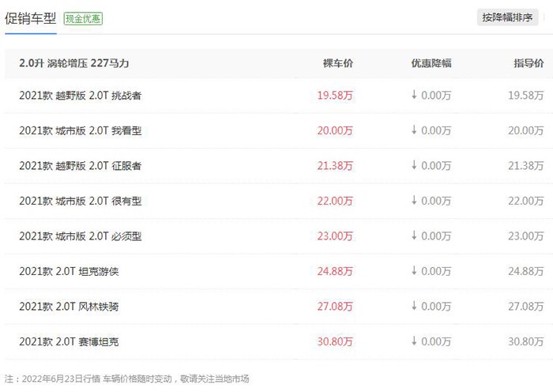Click the red 21.38万 bare car price
This screenshot has width=553, height=392.
tap(335, 165)
